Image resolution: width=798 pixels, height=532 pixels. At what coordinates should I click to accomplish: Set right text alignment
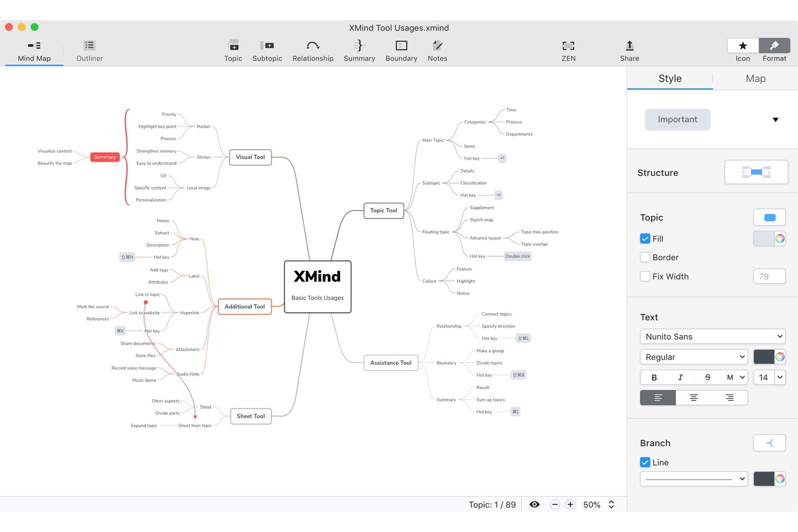(x=730, y=397)
